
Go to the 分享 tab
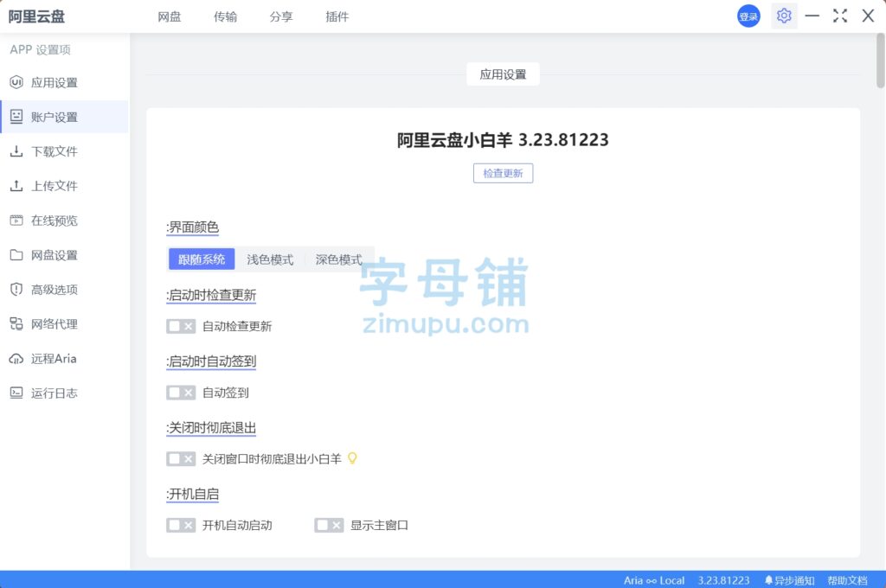pyautogui.click(x=281, y=17)
